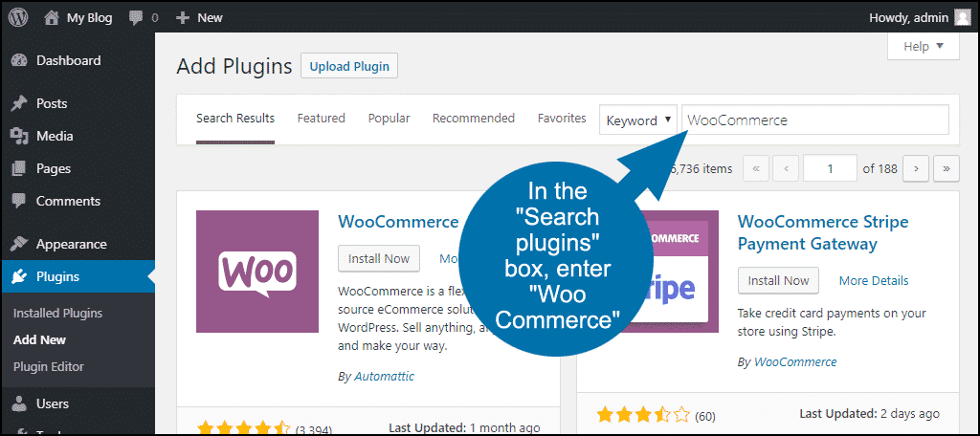Open the WooCommerce author link under Stripe

[795, 362]
